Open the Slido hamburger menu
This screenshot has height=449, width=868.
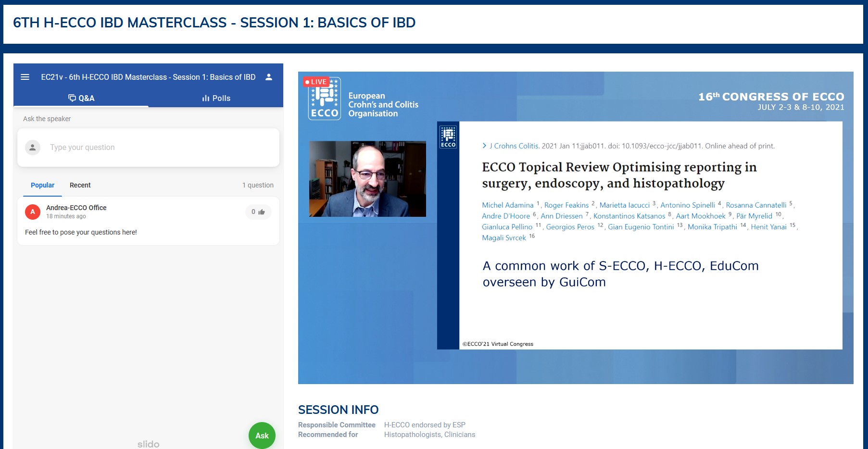pos(25,77)
